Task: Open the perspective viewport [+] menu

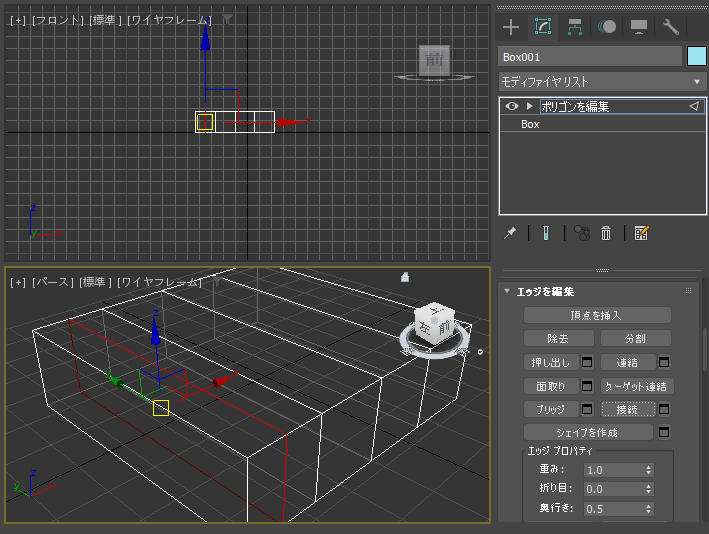Action: click(x=18, y=282)
